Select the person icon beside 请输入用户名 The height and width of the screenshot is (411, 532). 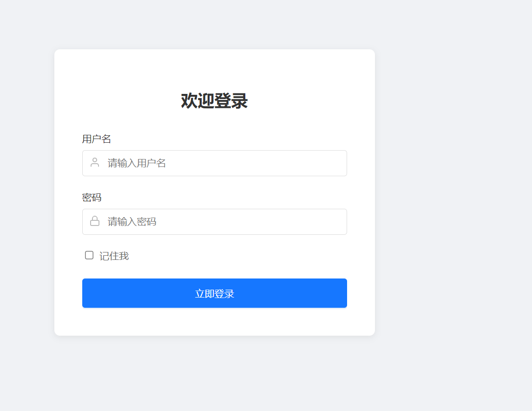(x=95, y=163)
